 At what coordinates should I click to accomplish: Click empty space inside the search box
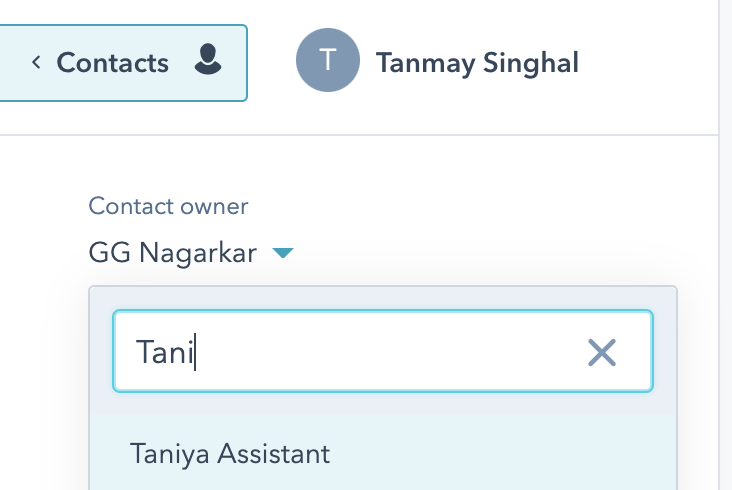[400, 351]
